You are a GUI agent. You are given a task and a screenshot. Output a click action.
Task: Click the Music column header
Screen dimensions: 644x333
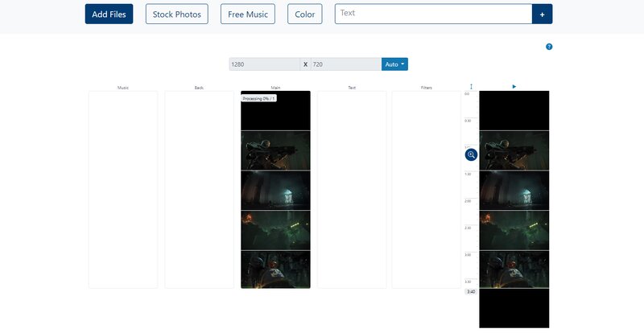point(123,88)
